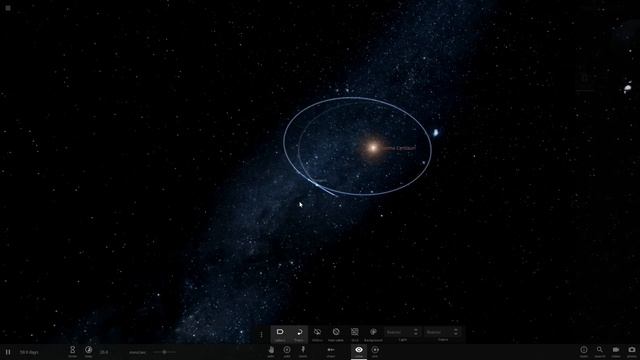
Task: Select the Add object tool
Action: [x=287, y=351]
